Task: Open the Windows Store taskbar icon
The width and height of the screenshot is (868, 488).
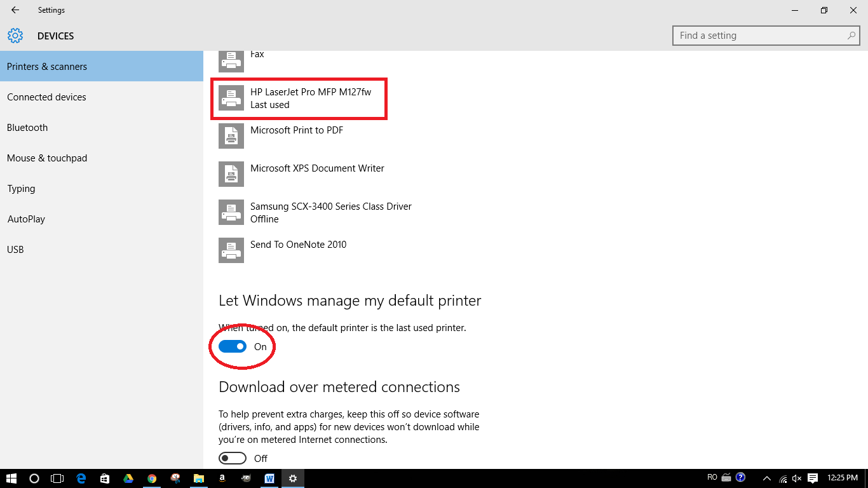Action: pyautogui.click(x=105, y=478)
